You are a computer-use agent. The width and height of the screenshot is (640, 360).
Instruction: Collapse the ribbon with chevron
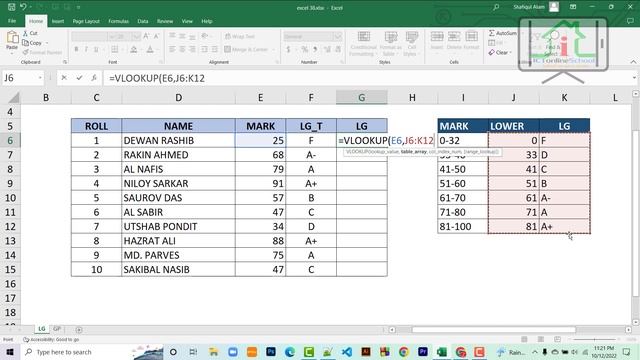tap(633, 62)
